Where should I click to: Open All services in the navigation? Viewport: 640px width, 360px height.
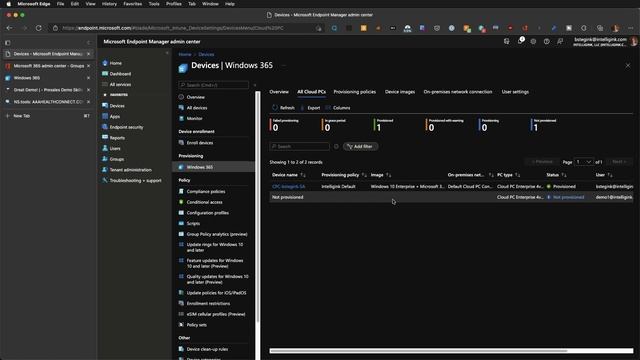click(x=120, y=84)
